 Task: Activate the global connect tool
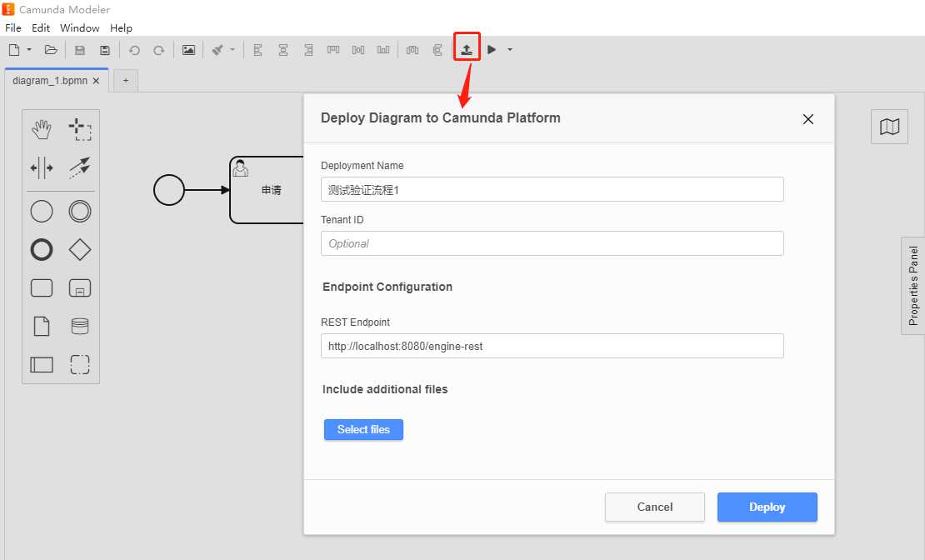point(80,167)
